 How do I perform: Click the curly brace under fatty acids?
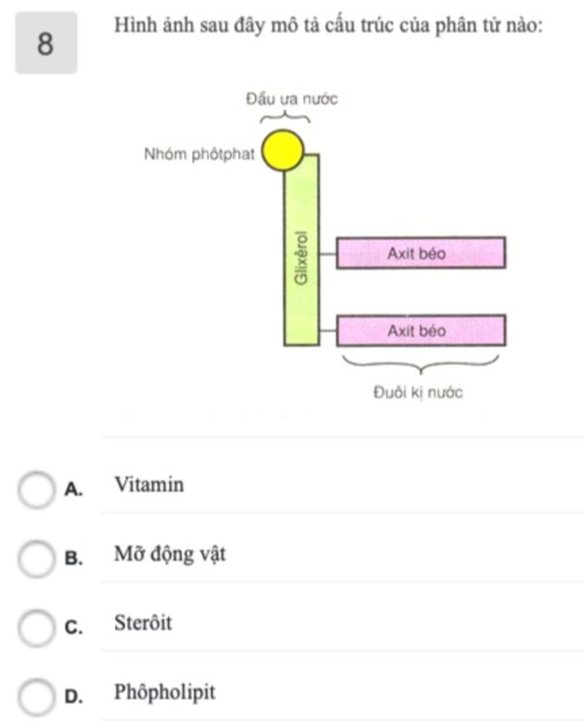421,364
